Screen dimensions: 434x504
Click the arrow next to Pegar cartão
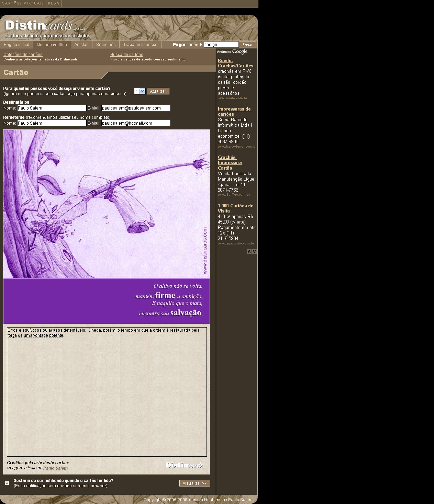(x=201, y=45)
